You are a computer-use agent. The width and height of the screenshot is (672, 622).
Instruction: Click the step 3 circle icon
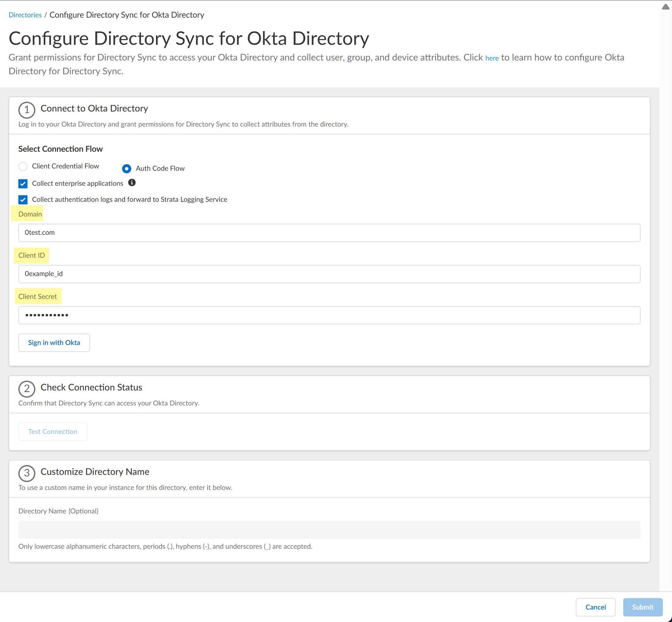click(x=27, y=473)
